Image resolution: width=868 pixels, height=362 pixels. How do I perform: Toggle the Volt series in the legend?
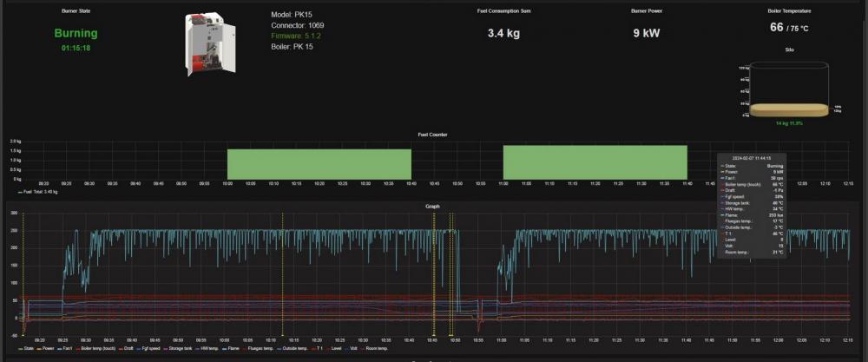[352, 349]
